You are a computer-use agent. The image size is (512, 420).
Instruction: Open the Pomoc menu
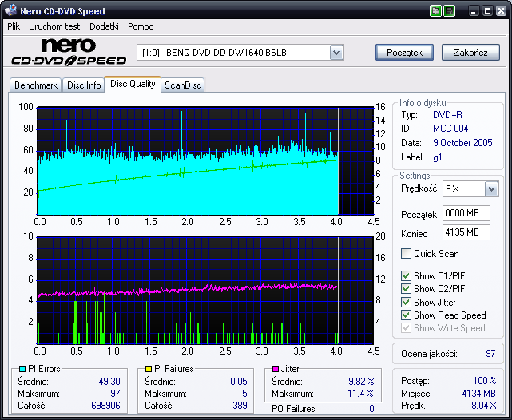(x=140, y=26)
